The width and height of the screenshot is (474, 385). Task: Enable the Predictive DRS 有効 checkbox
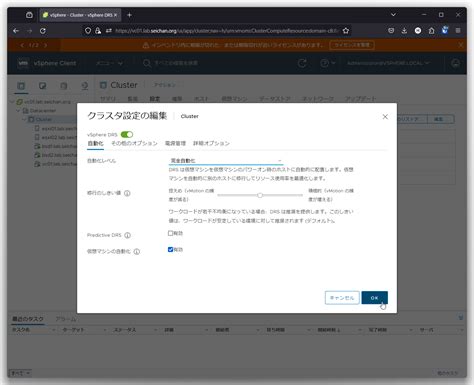[170, 233]
